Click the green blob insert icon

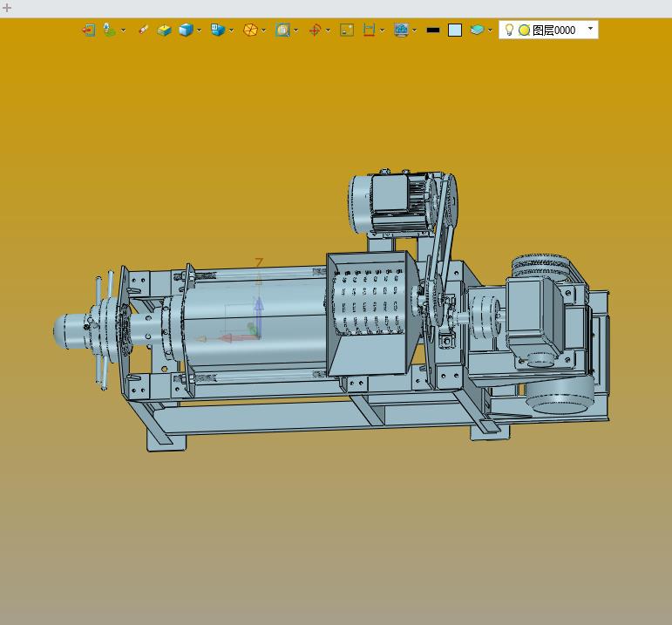click(x=109, y=30)
